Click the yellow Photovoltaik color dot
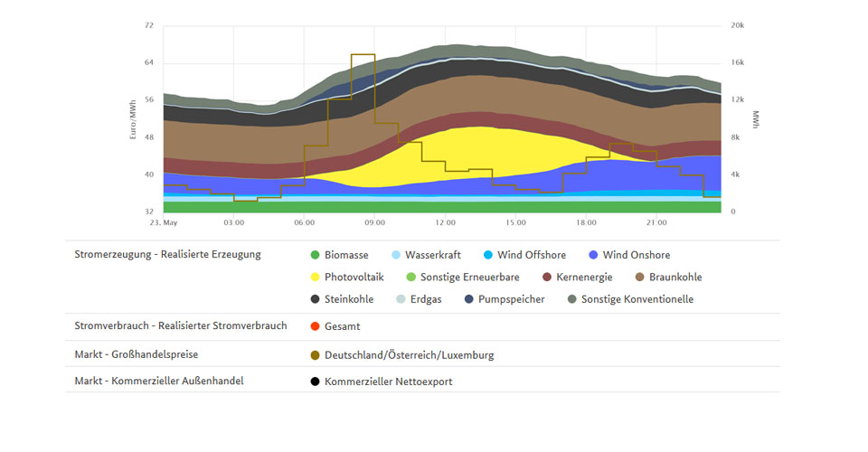Screen dimensions: 868x452 [315, 278]
